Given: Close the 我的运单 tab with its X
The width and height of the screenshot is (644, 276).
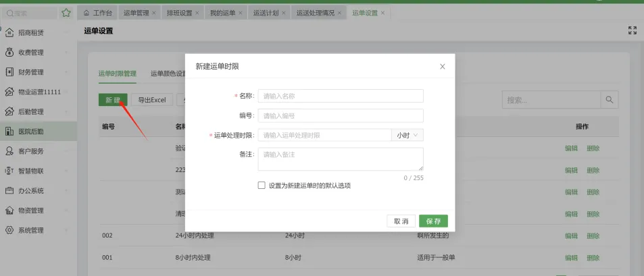Looking at the screenshot, I should click(241, 13).
